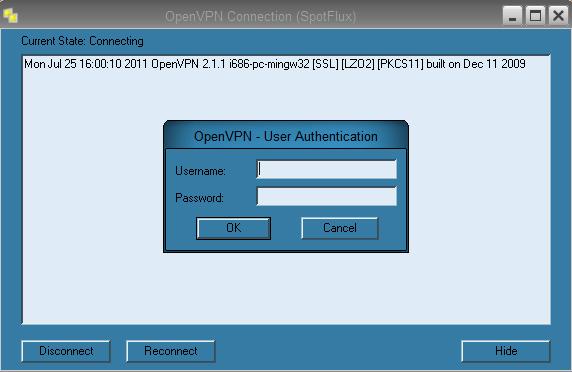The width and height of the screenshot is (572, 372).
Task: Reconnect the VPN session
Action: point(171,351)
